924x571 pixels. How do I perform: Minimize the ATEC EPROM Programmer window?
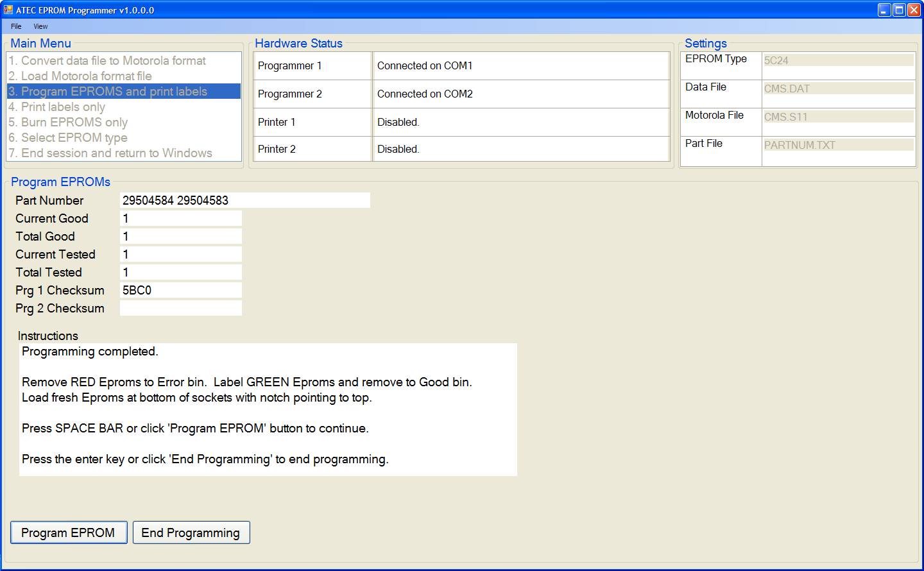(x=884, y=10)
